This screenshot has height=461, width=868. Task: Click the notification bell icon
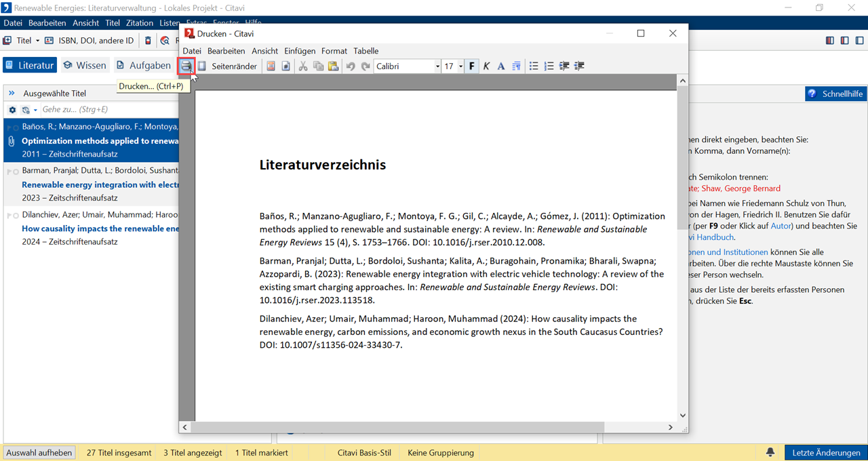tap(770, 452)
